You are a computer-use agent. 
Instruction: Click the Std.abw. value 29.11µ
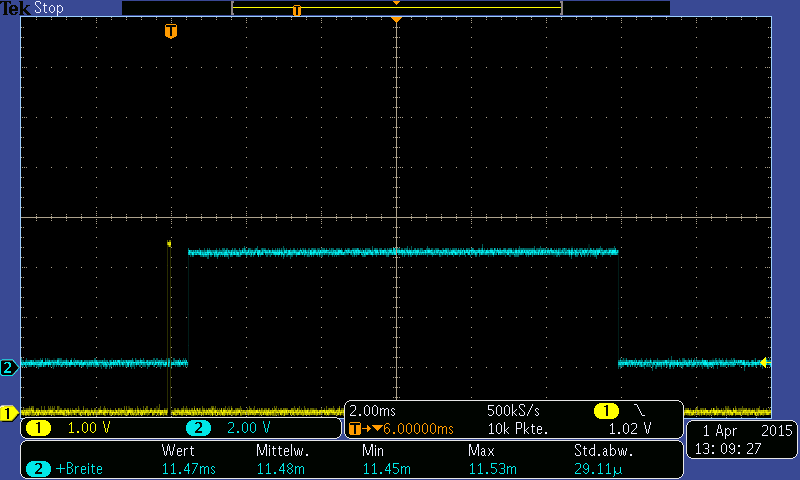pos(598,469)
